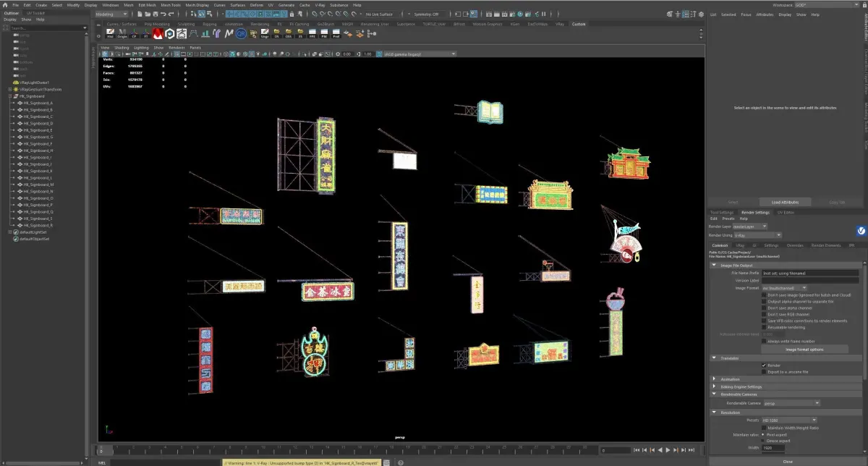
Task: Switch to the Overrides tab
Action: (x=795, y=245)
